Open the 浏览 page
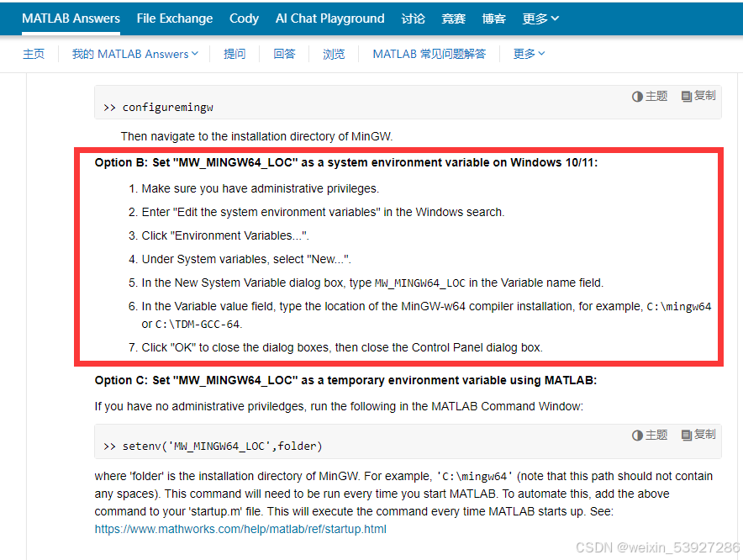The width and height of the screenshot is (743, 560). [334, 53]
